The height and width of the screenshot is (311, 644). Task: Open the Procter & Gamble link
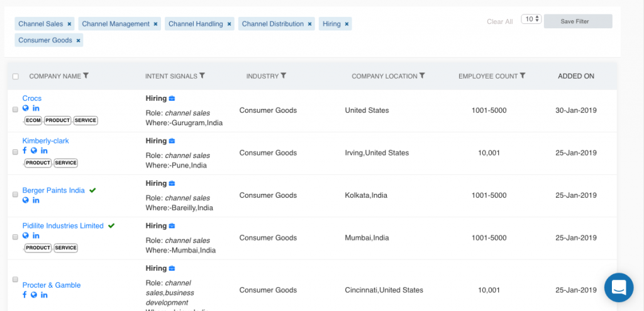(x=52, y=285)
